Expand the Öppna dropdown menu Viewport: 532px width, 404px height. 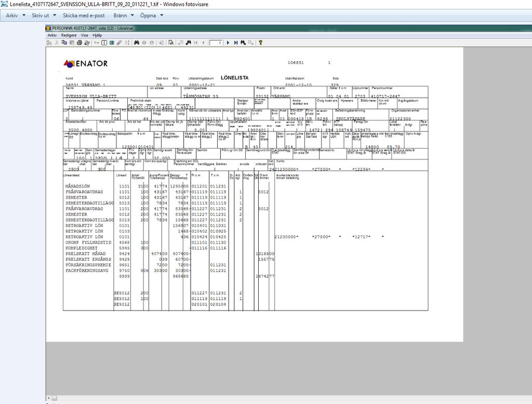click(152, 15)
